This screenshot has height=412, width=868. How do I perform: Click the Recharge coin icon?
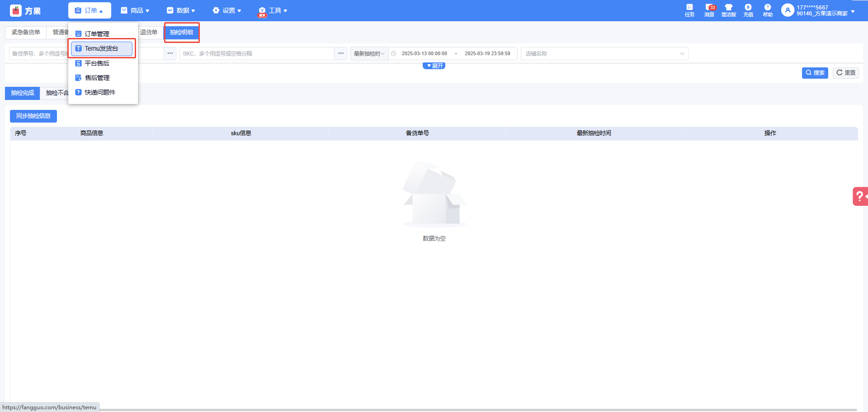(x=748, y=8)
